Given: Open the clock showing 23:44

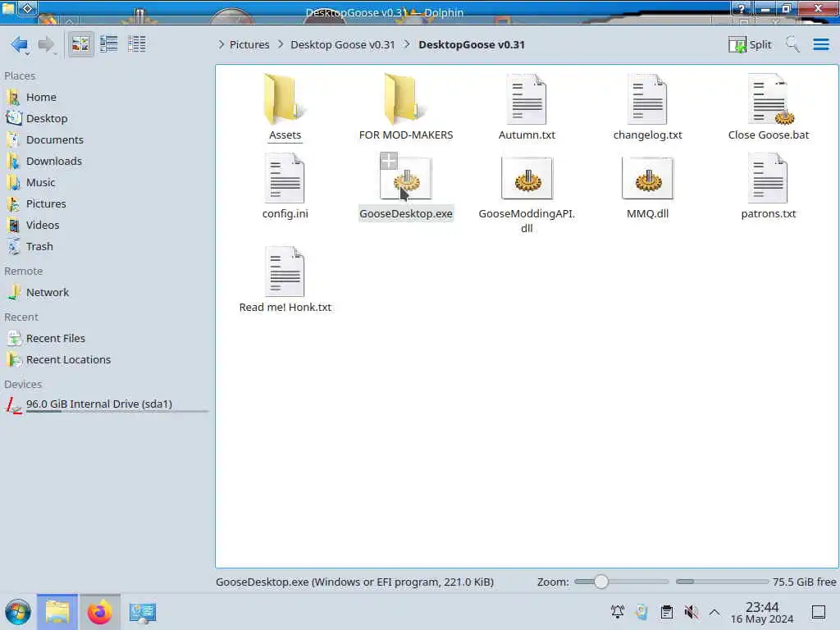Looking at the screenshot, I should point(762,612).
